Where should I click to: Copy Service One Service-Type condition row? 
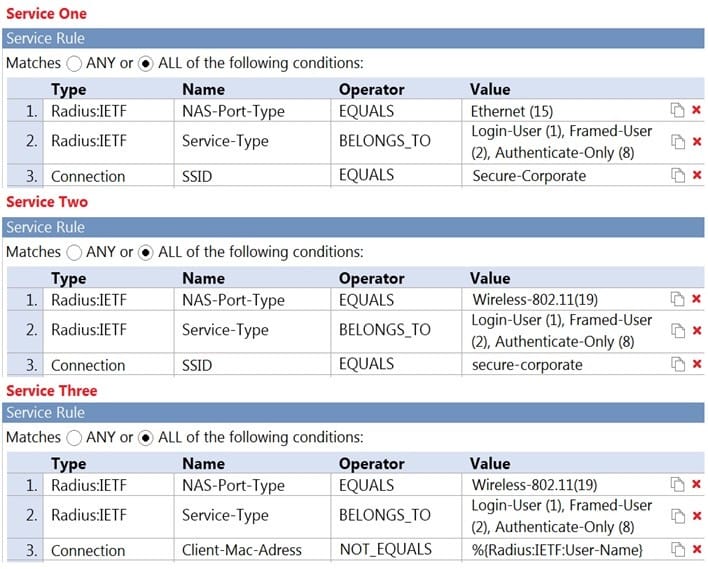point(677,142)
